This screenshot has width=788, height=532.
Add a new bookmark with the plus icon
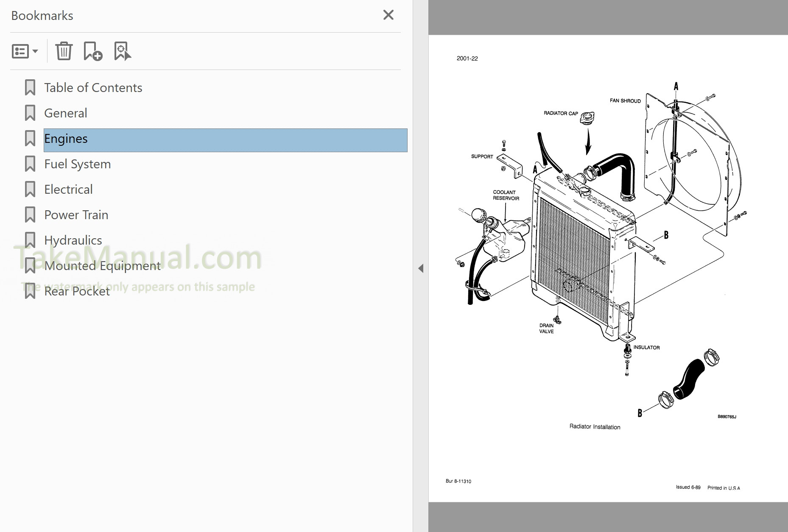coord(92,51)
